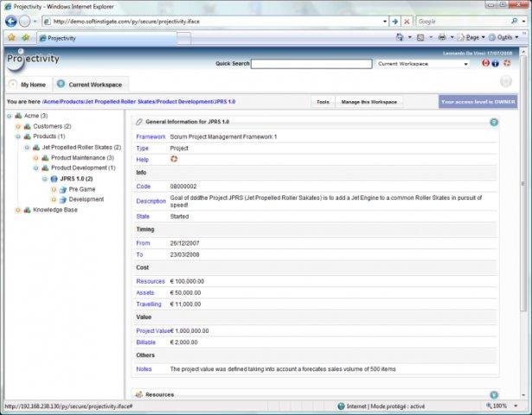Collapse the Products tree node
Image resolution: width=532 pixels, height=415 pixels.
(18, 137)
